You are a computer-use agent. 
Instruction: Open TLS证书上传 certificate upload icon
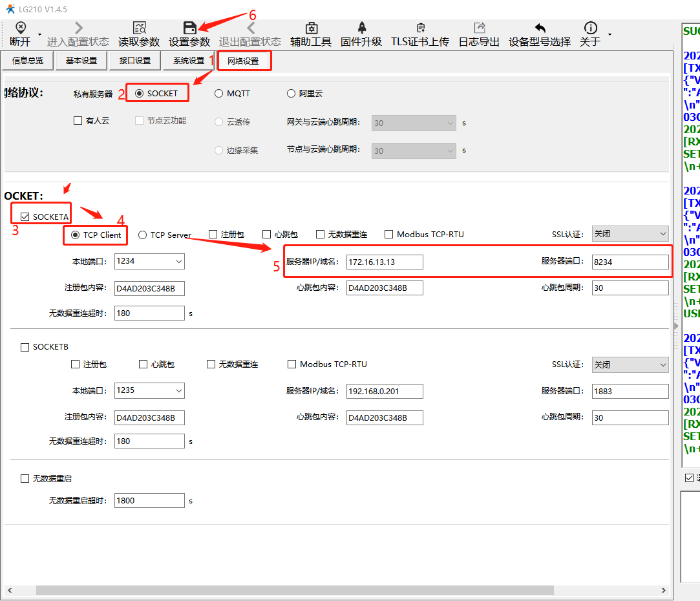420,28
